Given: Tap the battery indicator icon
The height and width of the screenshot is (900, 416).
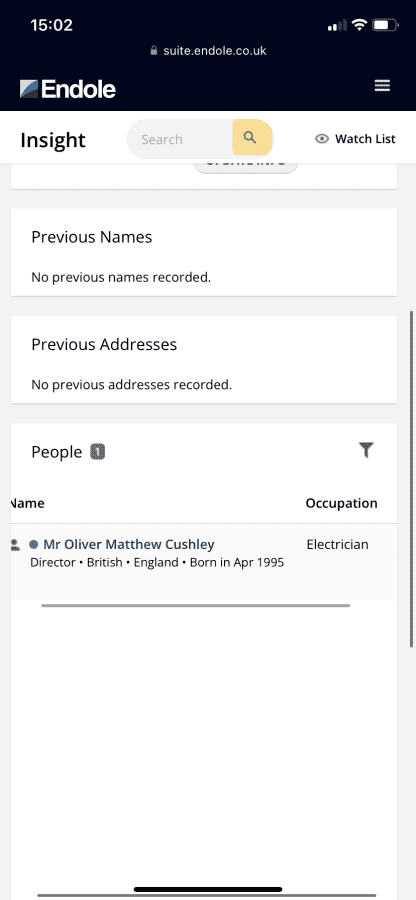Looking at the screenshot, I should point(384,25).
